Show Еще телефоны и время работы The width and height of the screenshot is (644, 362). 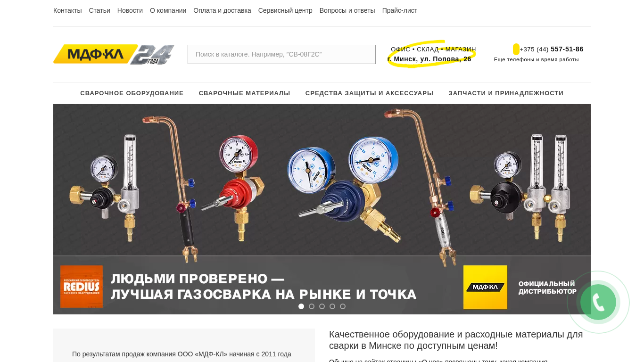[537, 59]
